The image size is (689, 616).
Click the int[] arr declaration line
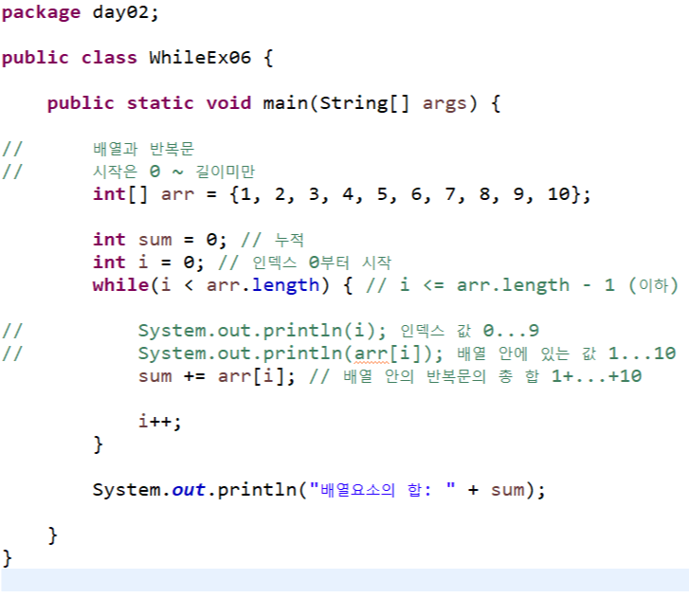pyautogui.click(x=342, y=194)
